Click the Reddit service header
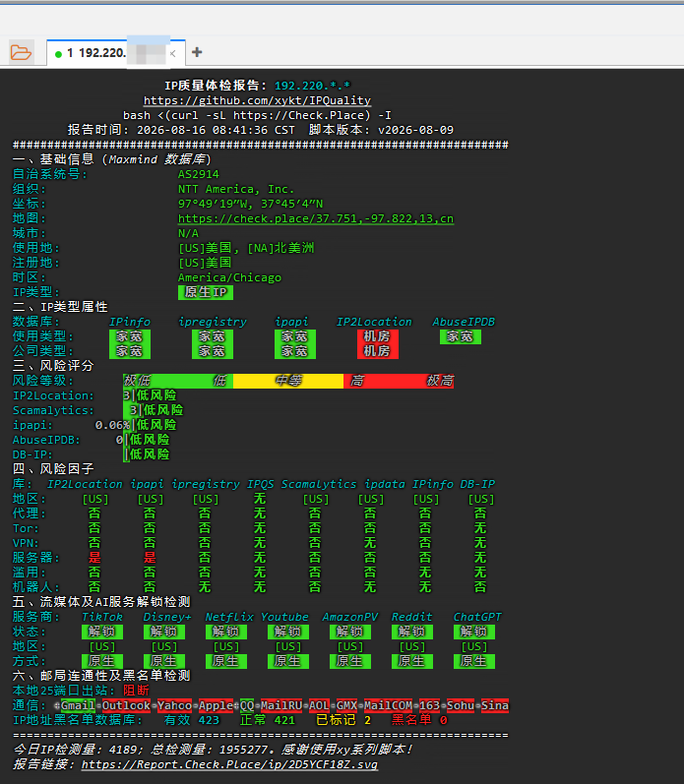 point(411,618)
